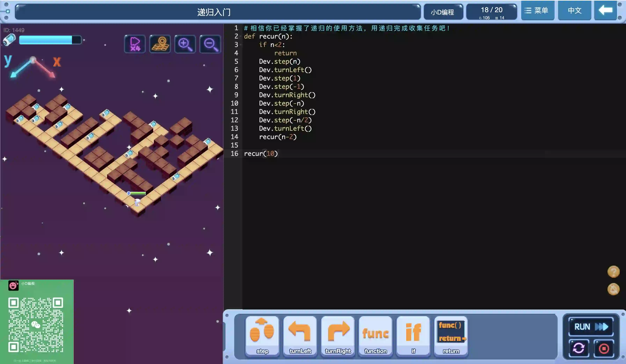The image size is (626, 364).
Task: Insert the return command block
Action: coord(451,336)
